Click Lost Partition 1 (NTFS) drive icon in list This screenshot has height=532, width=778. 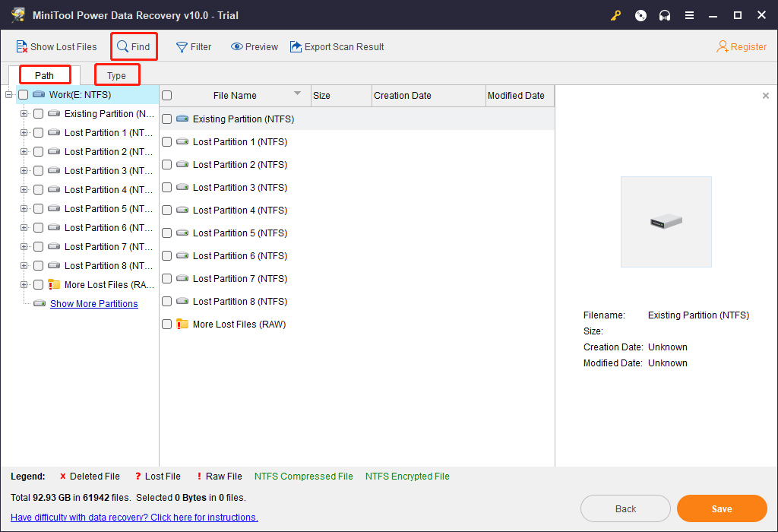point(182,141)
